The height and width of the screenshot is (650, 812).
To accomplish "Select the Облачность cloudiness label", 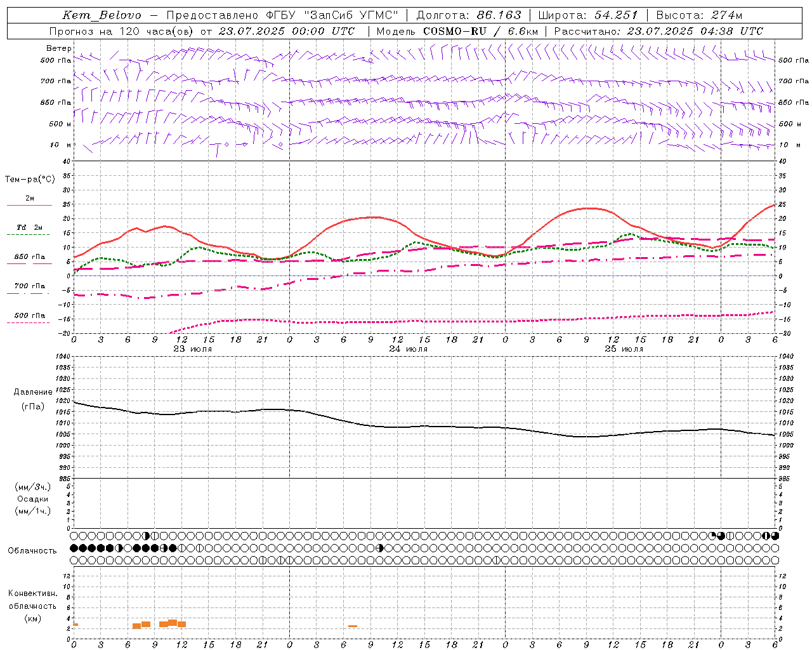I will pyautogui.click(x=32, y=551).
